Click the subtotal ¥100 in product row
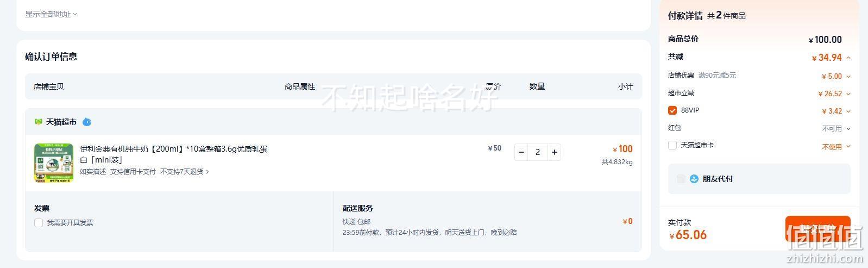The width and height of the screenshot is (868, 268). pos(622,149)
